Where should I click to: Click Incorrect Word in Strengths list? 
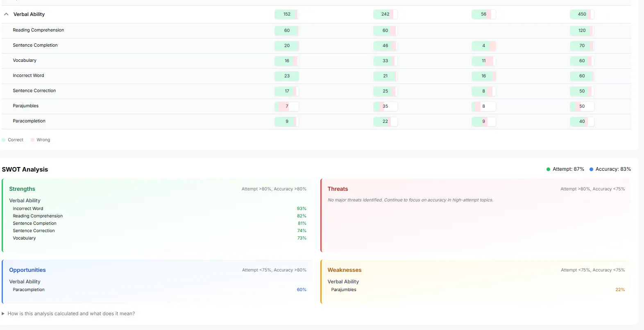click(28, 209)
